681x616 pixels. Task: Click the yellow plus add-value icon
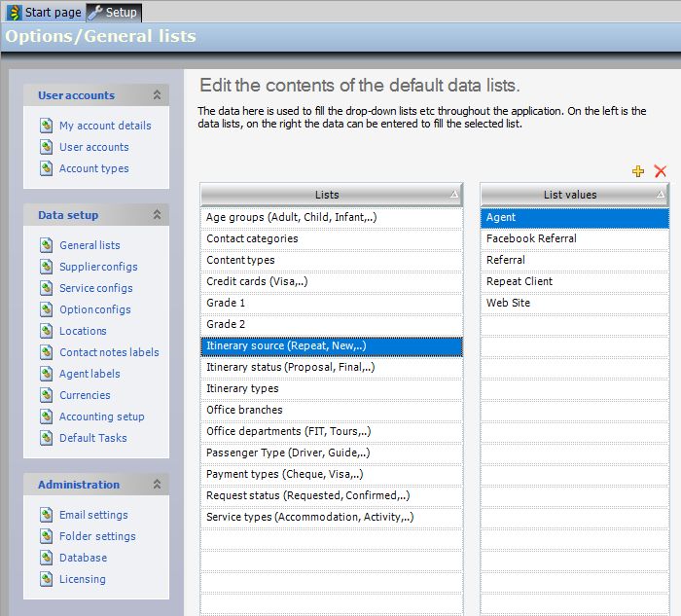(x=638, y=171)
